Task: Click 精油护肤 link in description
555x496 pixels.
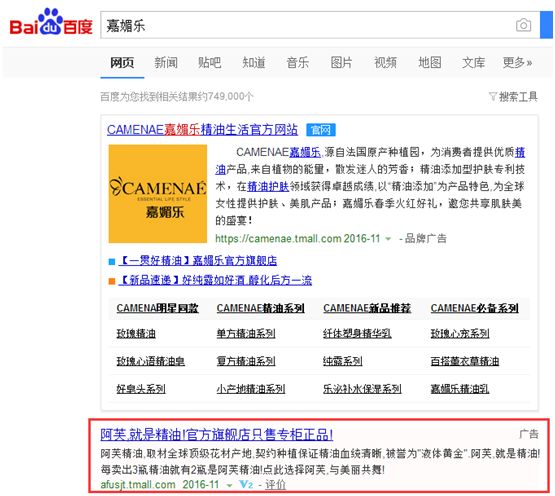Action: pos(268,186)
